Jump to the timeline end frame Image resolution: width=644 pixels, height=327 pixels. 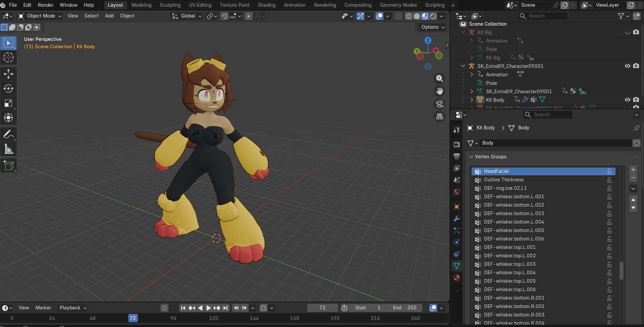coord(225,308)
